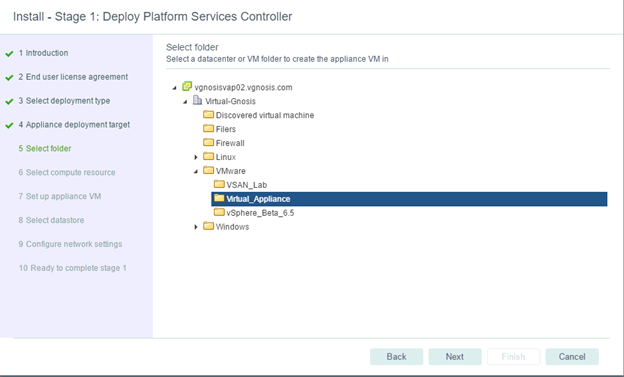This screenshot has height=377, width=624.
Task: Click the VMware folder icon
Action: [x=209, y=170]
